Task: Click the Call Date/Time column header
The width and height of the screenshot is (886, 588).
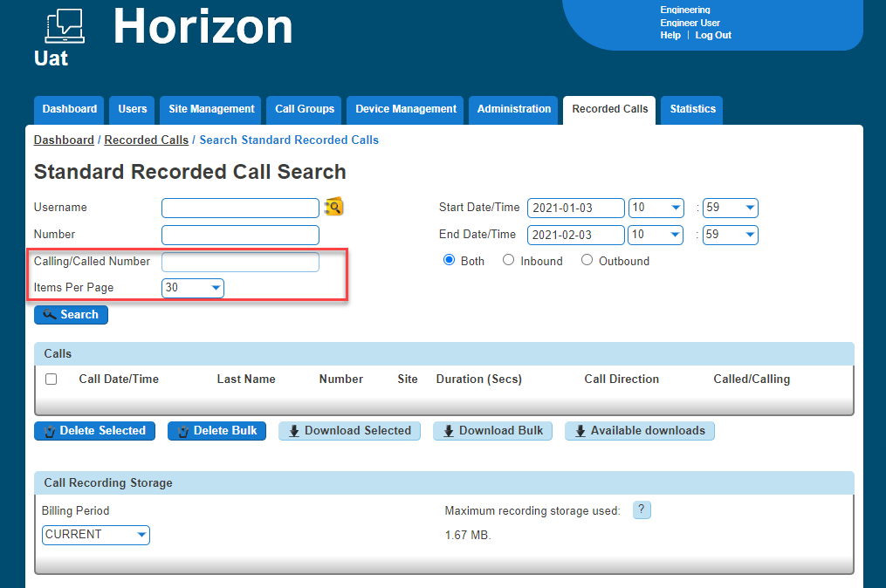Action: pos(119,379)
